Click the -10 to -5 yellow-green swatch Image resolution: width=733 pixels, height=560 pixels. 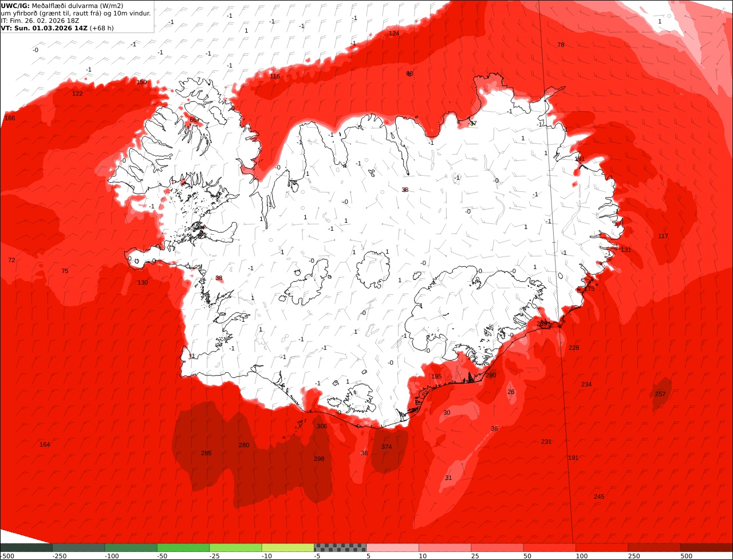tap(288, 547)
